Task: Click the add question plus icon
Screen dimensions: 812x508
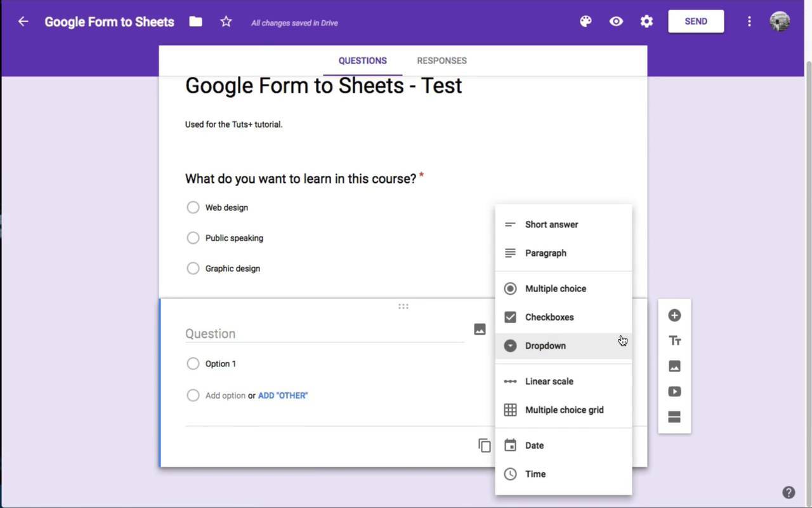Action: [x=674, y=316]
